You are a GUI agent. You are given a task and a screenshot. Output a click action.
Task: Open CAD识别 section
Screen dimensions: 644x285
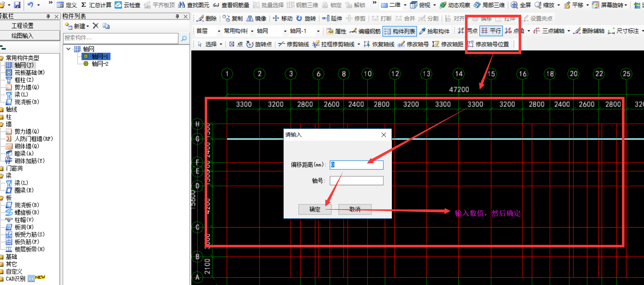(x=15, y=279)
